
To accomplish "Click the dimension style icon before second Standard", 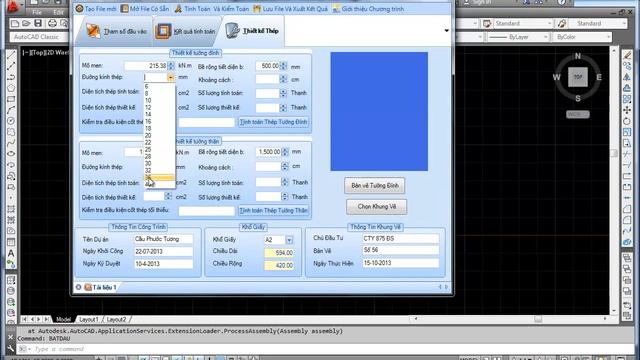I will pos(562,24).
